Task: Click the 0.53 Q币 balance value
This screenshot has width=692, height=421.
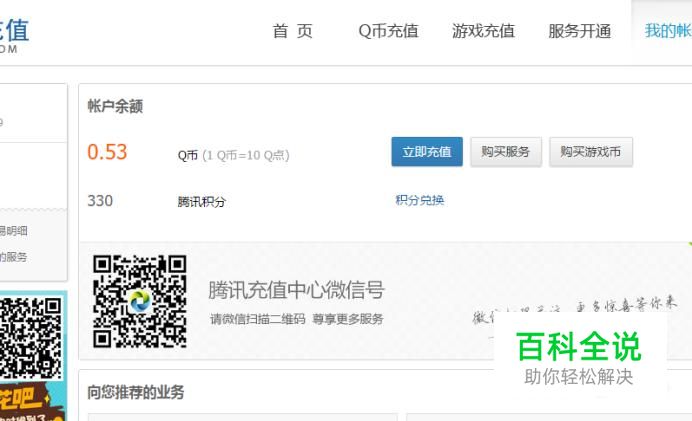Action: [107, 152]
